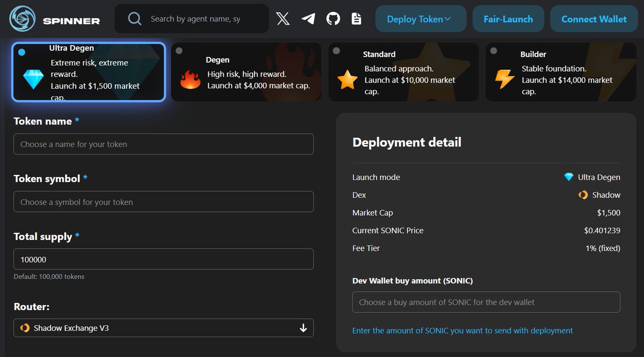Click the fire Degen icon
This screenshot has width=644, height=357.
(190, 79)
